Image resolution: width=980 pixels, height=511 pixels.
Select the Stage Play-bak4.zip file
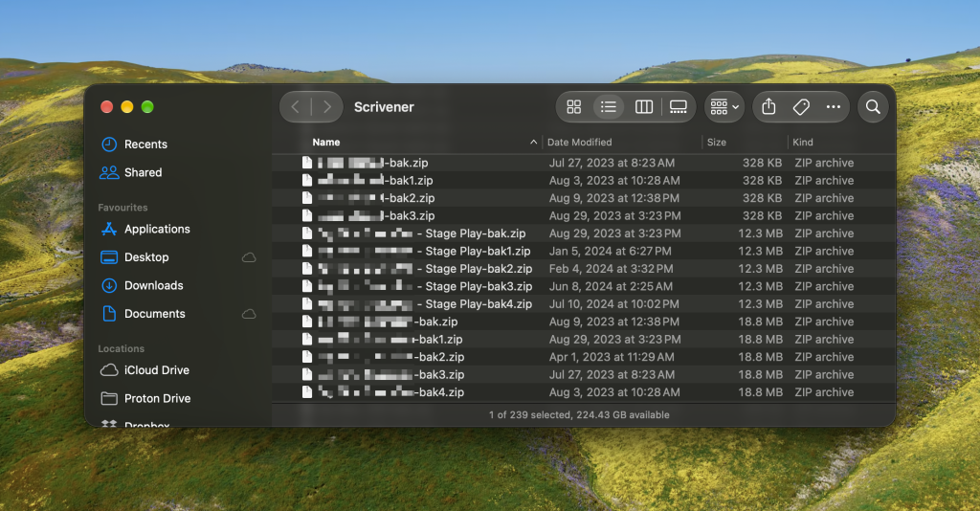584,304
